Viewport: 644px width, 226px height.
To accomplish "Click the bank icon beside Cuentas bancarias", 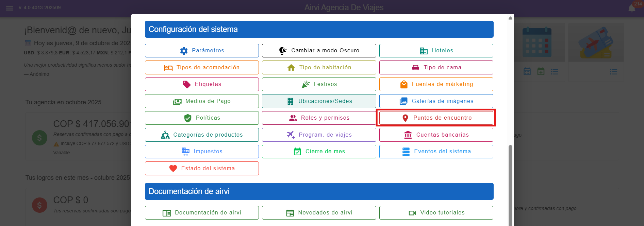I will [408, 135].
